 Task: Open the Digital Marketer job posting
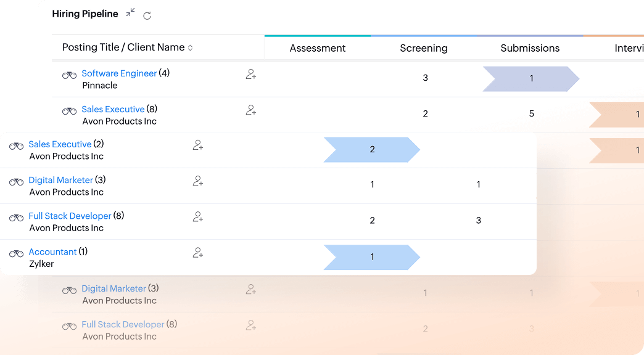tap(60, 180)
